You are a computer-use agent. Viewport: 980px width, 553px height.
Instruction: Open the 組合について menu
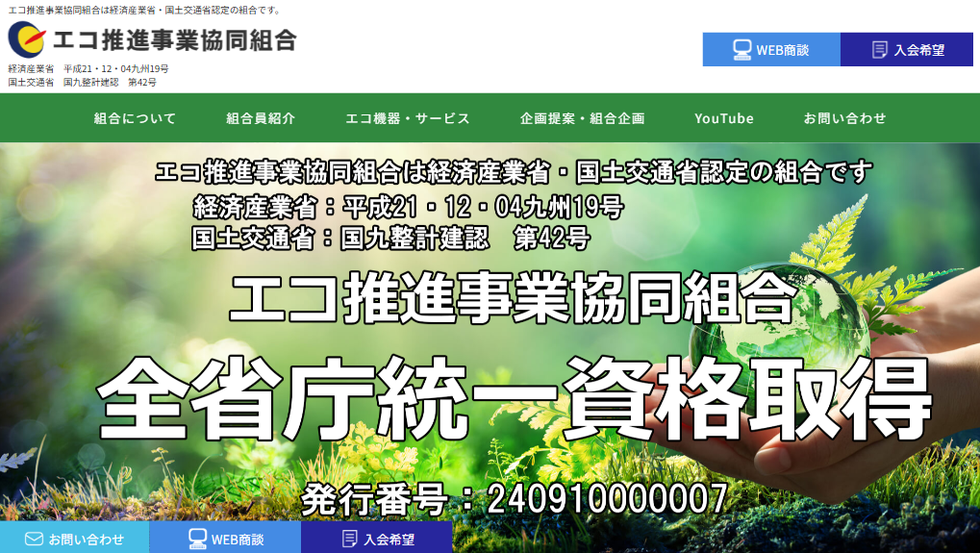pos(135,118)
